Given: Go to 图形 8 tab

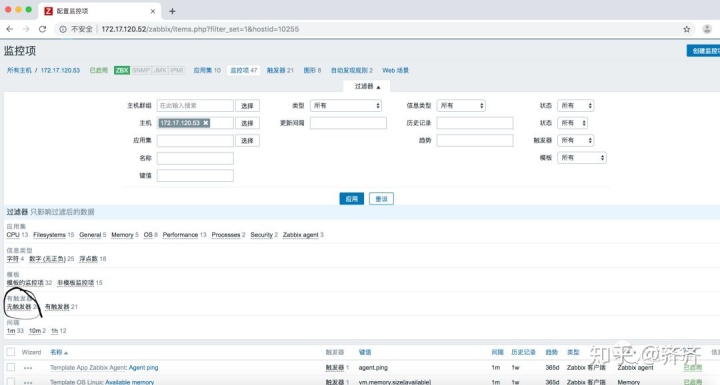Looking at the screenshot, I should [312, 70].
